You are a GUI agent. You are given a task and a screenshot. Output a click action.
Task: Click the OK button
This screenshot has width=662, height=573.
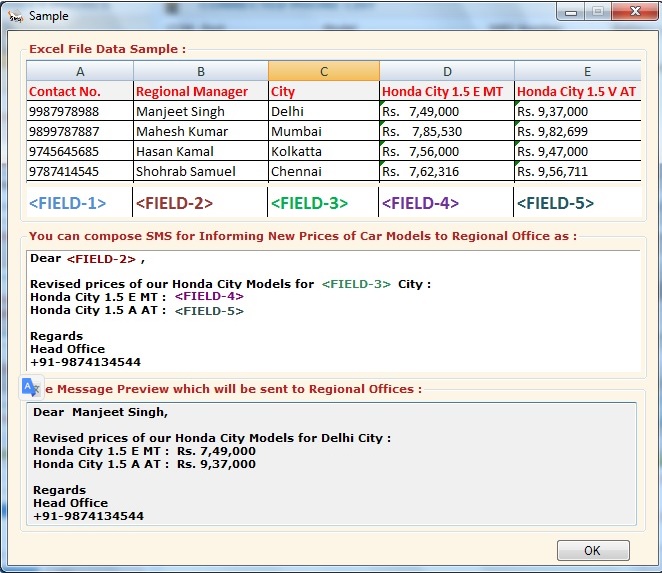click(593, 550)
